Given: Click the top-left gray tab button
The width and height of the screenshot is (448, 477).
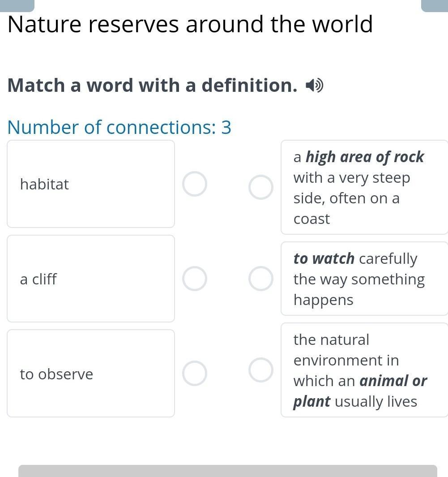Looking at the screenshot, I should coord(17,5).
